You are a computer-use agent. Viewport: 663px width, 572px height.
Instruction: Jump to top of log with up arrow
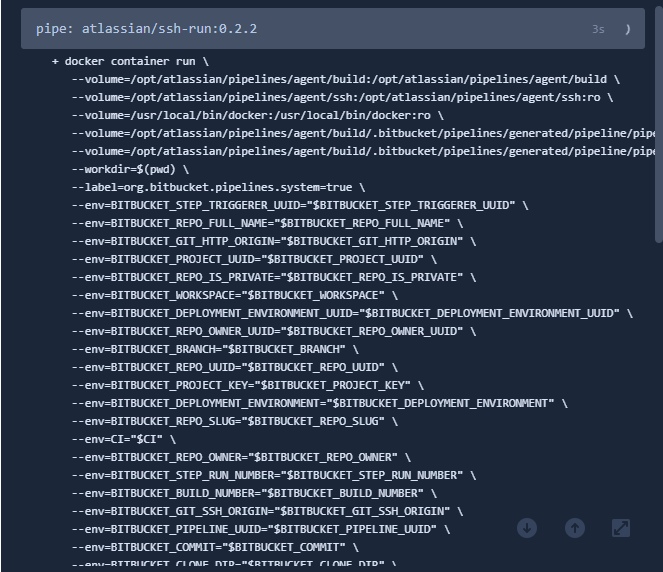(x=575, y=528)
